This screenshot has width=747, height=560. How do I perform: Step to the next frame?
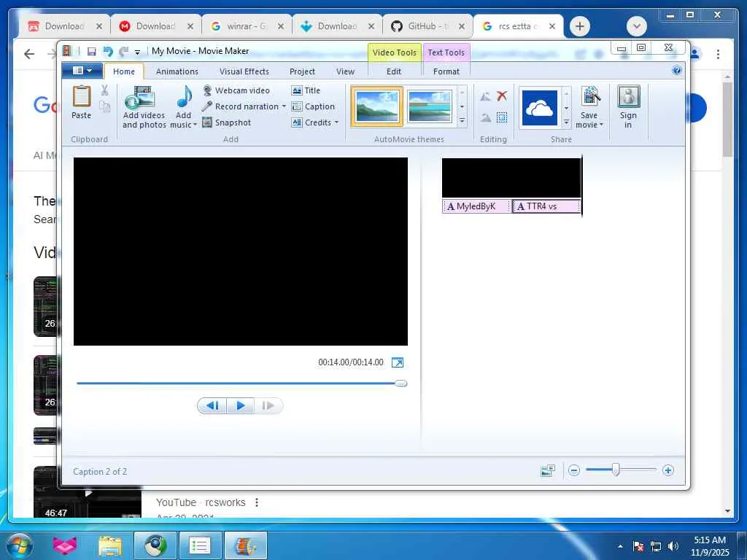click(268, 405)
